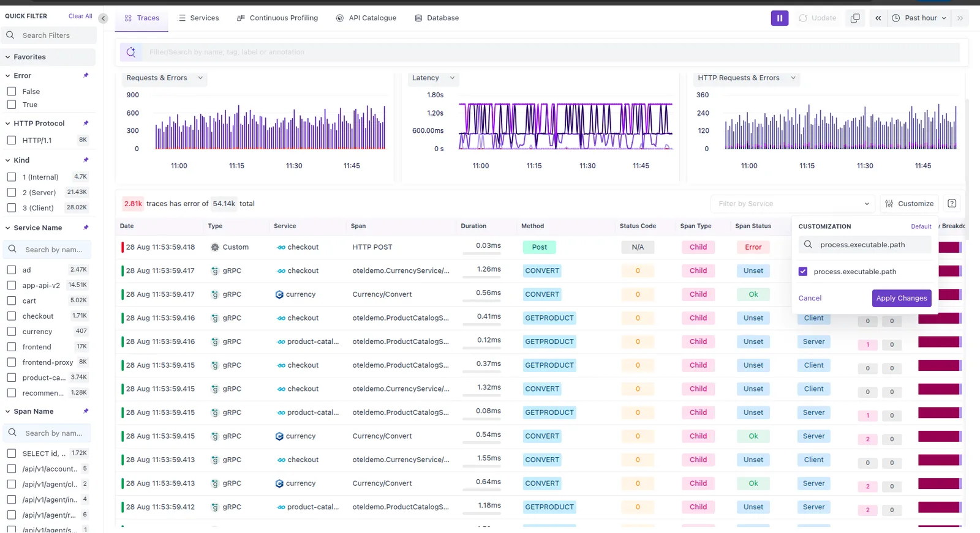The height and width of the screenshot is (533, 980).
Task: Switch to the Database tab
Action: pyautogui.click(x=437, y=18)
